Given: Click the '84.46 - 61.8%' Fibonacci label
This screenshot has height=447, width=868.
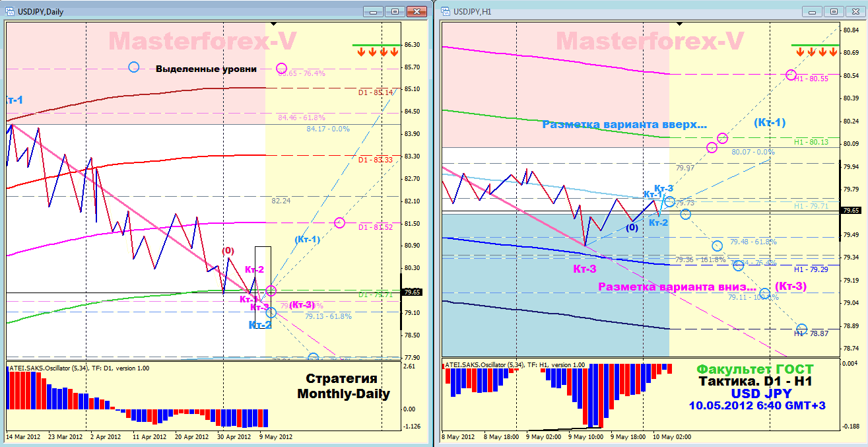Looking at the screenshot, I should click(301, 118).
